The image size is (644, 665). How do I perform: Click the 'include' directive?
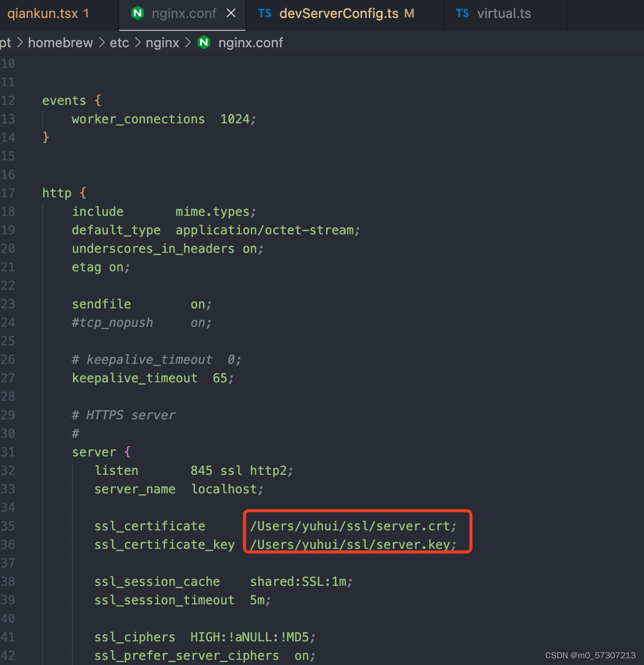click(98, 212)
